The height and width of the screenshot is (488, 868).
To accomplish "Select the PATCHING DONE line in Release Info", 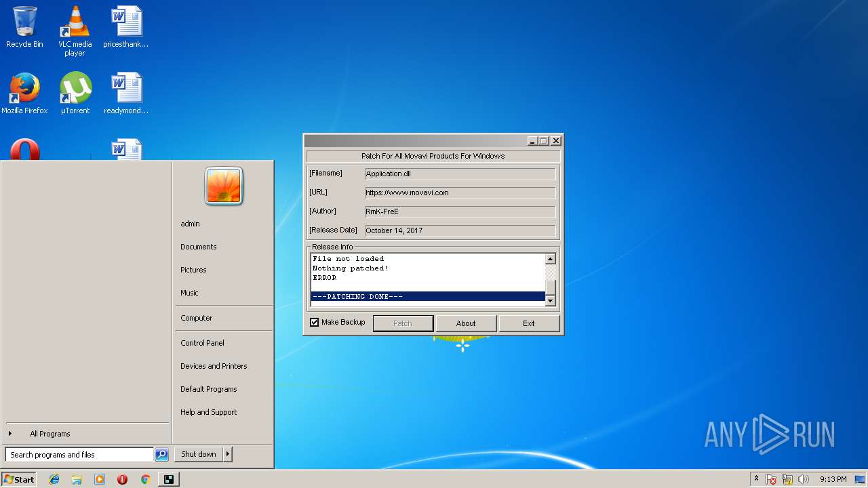I will [x=428, y=297].
